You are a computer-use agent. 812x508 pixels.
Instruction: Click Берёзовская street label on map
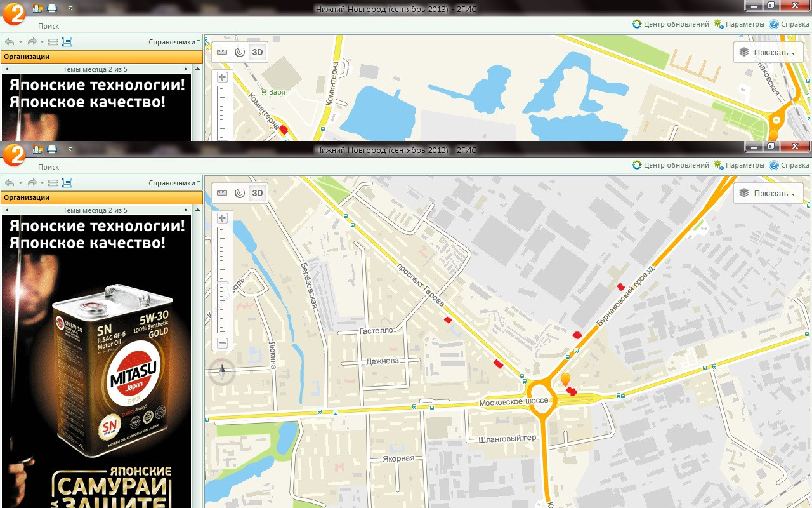[310, 285]
